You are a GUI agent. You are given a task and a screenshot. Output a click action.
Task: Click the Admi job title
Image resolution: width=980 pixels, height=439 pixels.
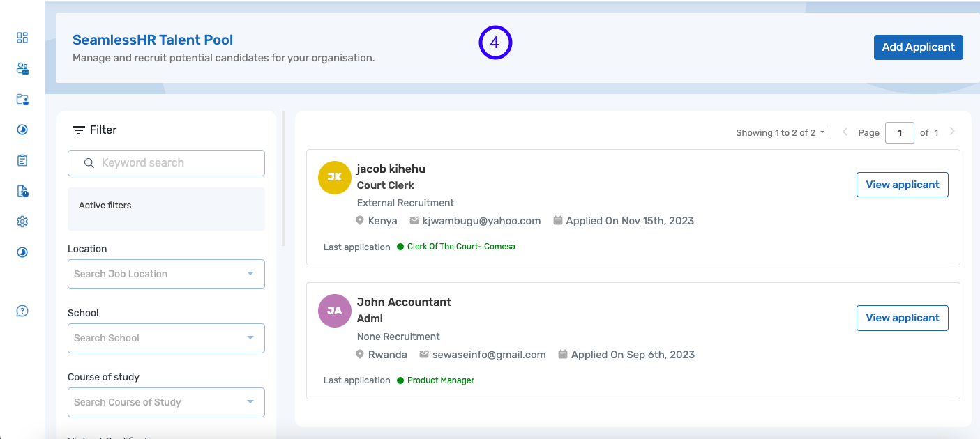click(370, 318)
